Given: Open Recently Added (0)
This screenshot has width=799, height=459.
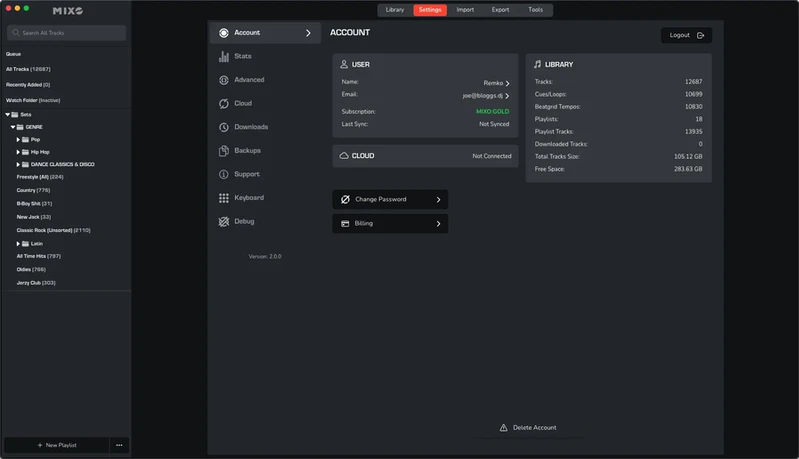Looking at the screenshot, I should pos(28,85).
